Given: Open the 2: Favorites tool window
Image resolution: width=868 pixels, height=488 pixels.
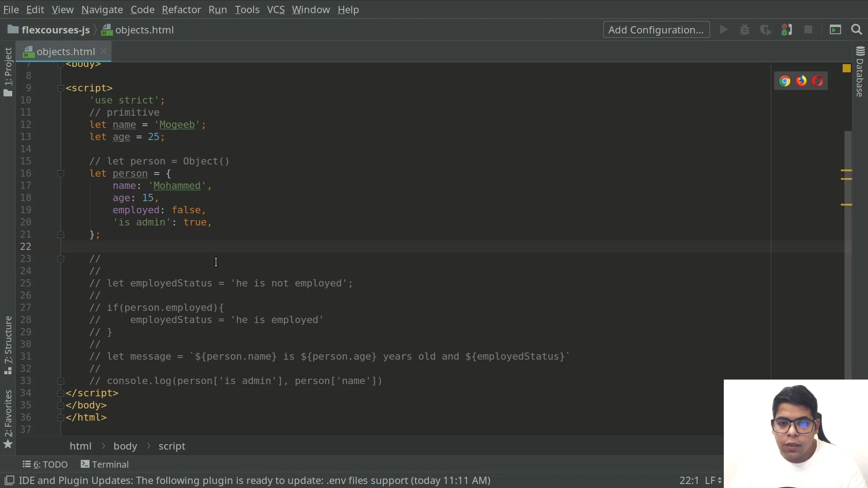Looking at the screenshot, I should coord(8,419).
